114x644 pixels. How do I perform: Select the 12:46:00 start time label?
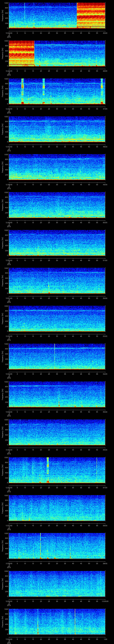pos(9,109)
